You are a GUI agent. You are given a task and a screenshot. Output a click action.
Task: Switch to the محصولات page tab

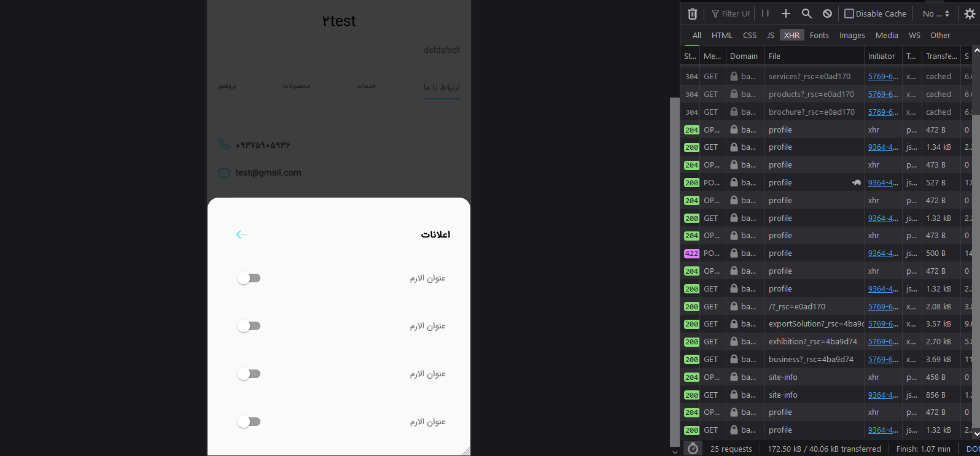click(296, 86)
